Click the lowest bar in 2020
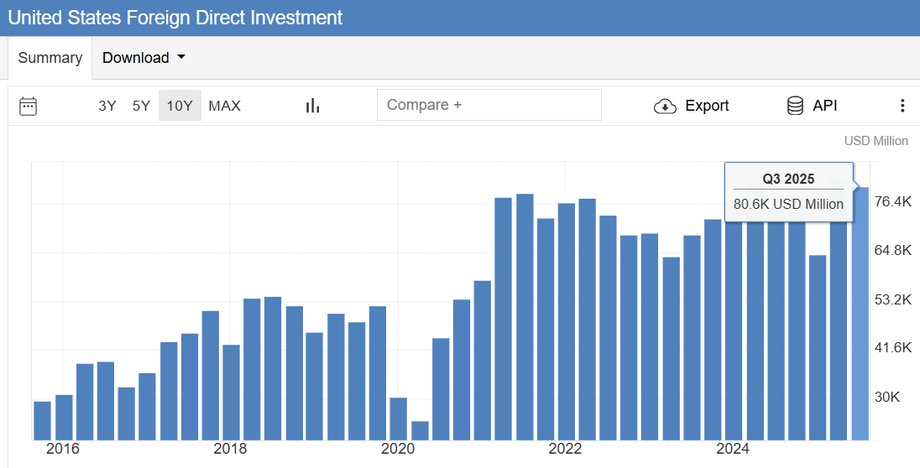 [420, 430]
